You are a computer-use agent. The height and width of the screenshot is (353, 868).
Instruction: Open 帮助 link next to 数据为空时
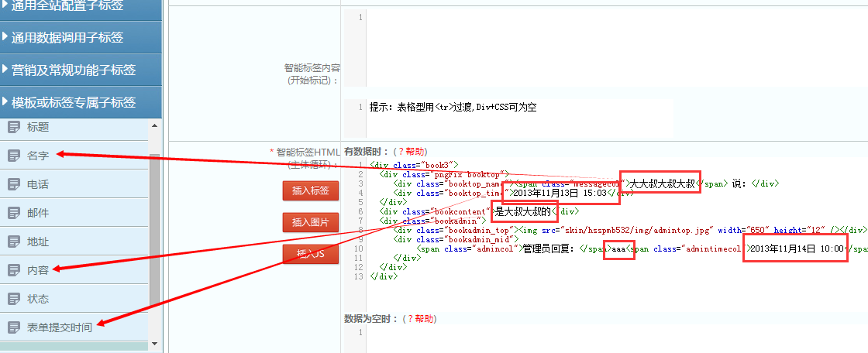422,319
